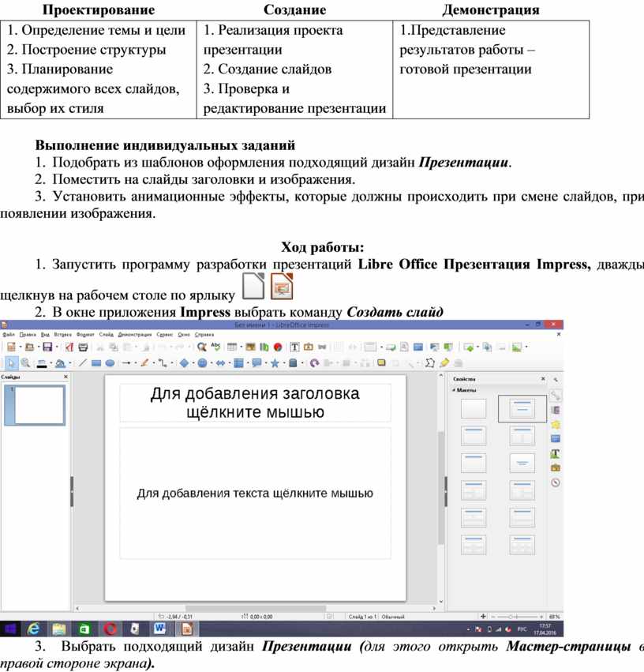Click the Save floppy disk icon

47,347
